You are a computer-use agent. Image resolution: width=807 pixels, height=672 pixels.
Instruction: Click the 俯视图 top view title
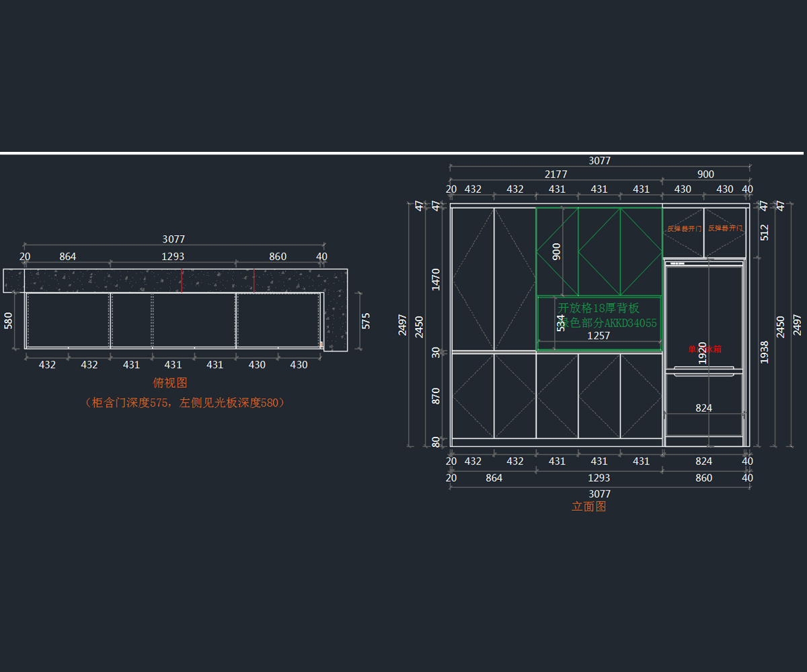pos(170,383)
